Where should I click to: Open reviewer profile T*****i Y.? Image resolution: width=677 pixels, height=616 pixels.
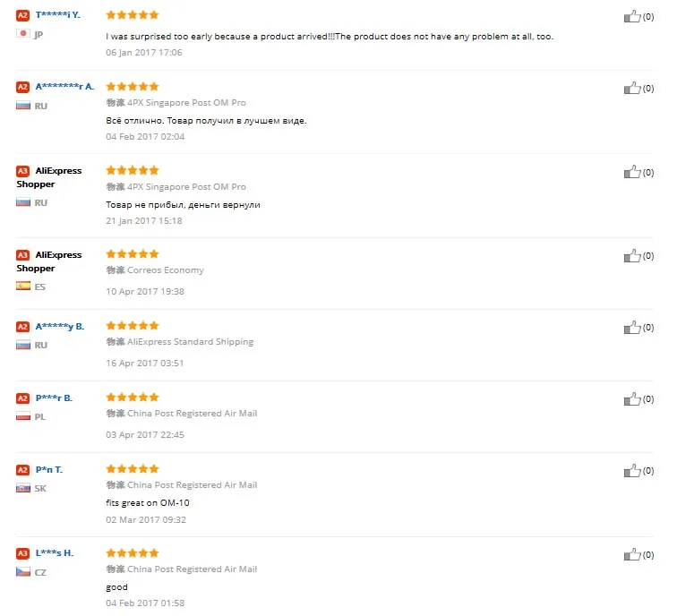57,16
